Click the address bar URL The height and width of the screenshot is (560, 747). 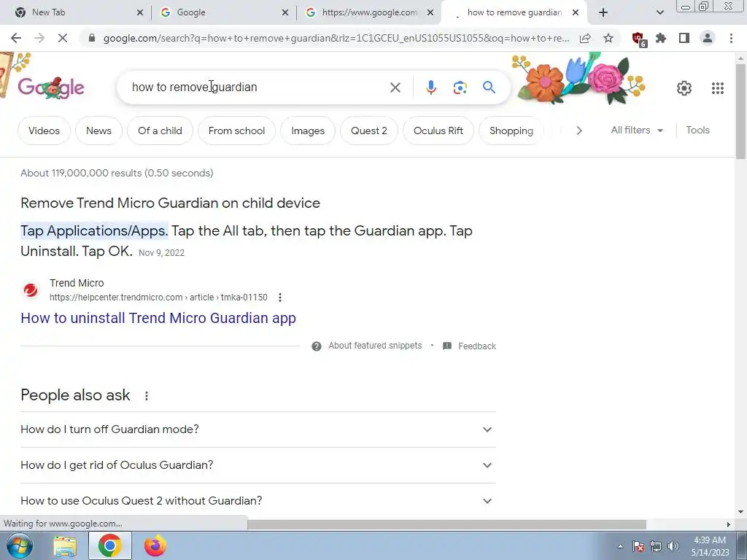(x=336, y=38)
